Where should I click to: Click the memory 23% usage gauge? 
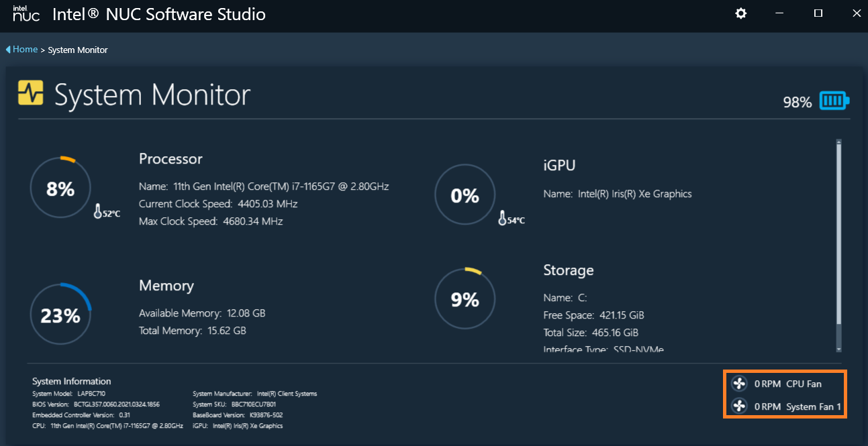[x=60, y=315]
